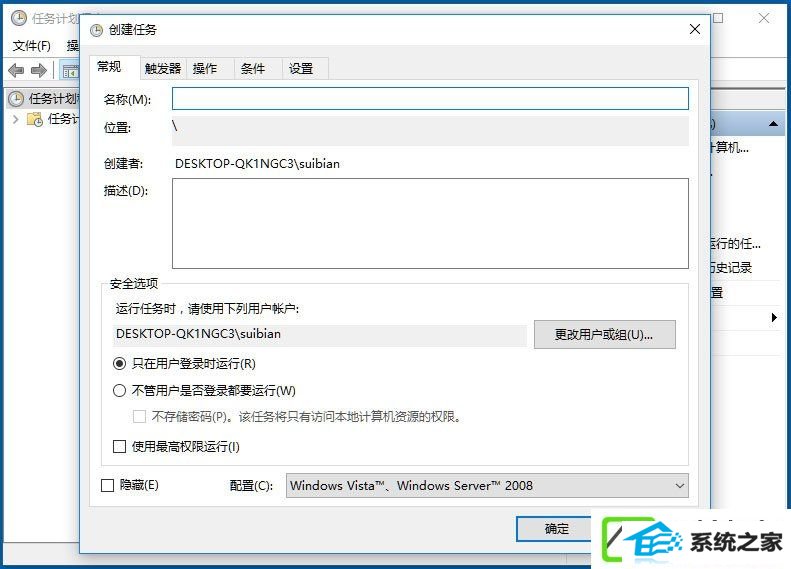This screenshot has width=791, height=569.
Task: Click the 名称 text input field
Action: (x=430, y=98)
